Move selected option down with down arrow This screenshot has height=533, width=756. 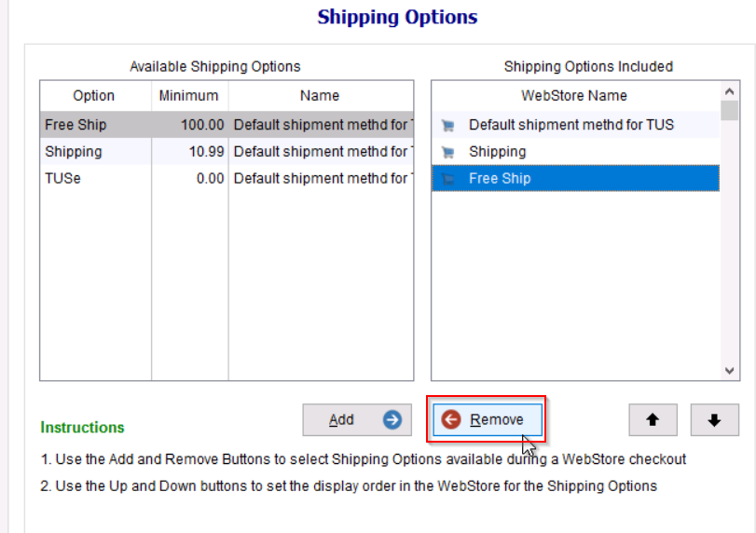tap(714, 420)
